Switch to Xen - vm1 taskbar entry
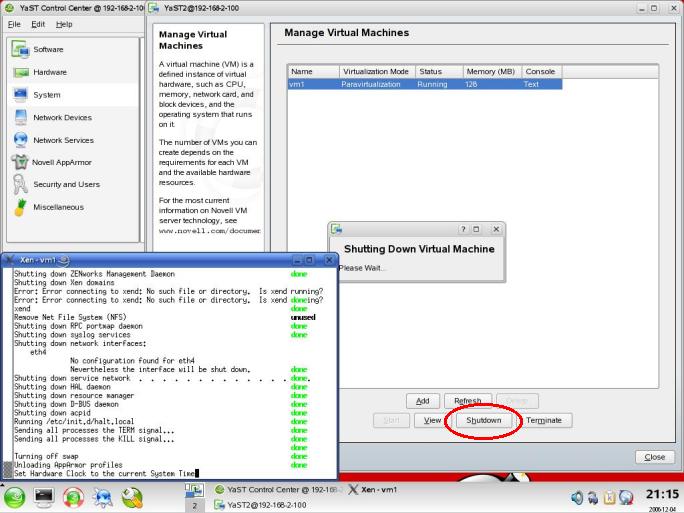 (x=373, y=490)
